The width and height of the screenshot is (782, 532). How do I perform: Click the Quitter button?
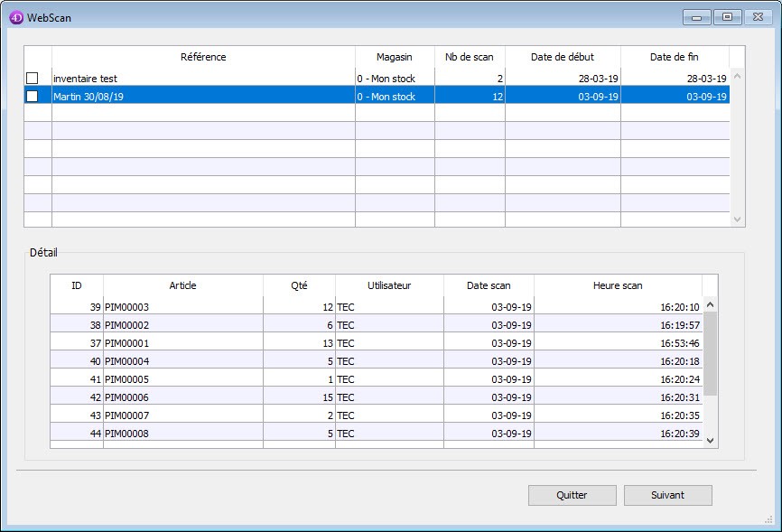pyautogui.click(x=572, y=495)
